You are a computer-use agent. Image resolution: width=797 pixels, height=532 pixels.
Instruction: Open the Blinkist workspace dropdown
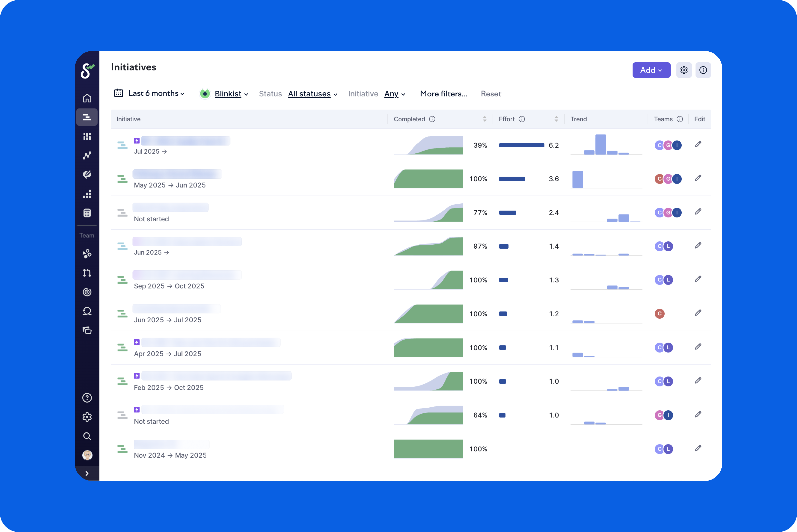point(228,94)
